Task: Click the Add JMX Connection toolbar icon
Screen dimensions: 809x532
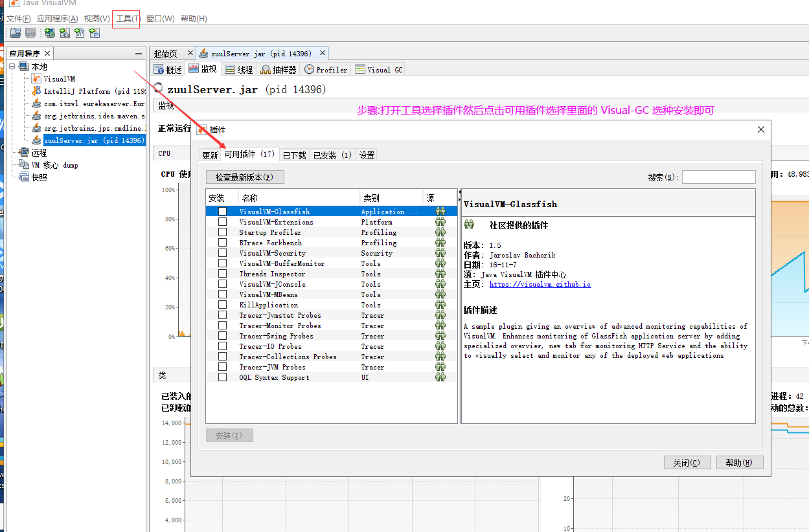Action: 65,32
